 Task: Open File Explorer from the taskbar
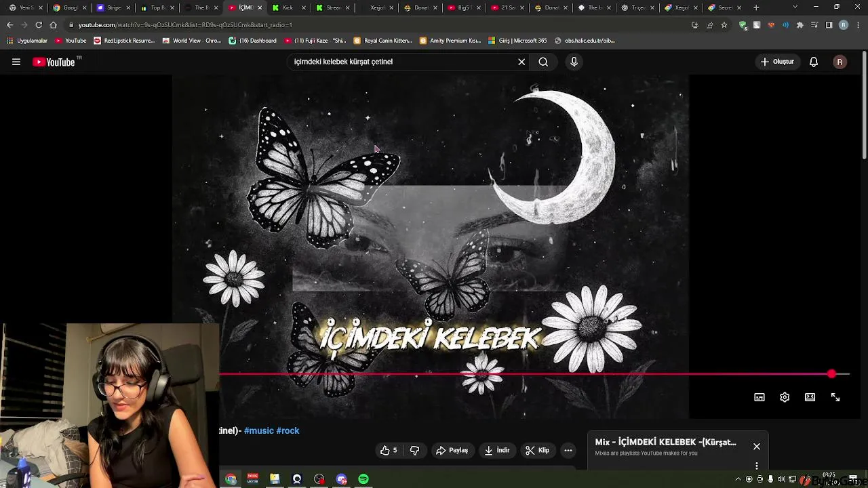coord(275,479)
